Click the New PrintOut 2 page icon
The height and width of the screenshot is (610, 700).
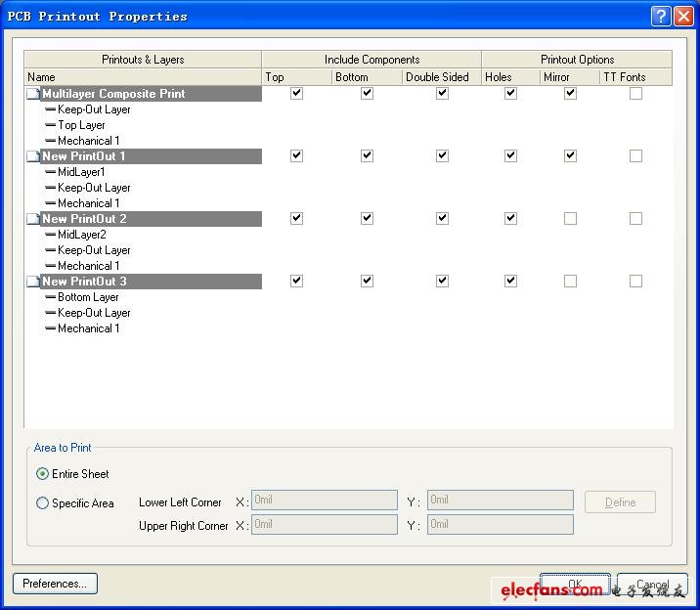click(x=32, y=219)
